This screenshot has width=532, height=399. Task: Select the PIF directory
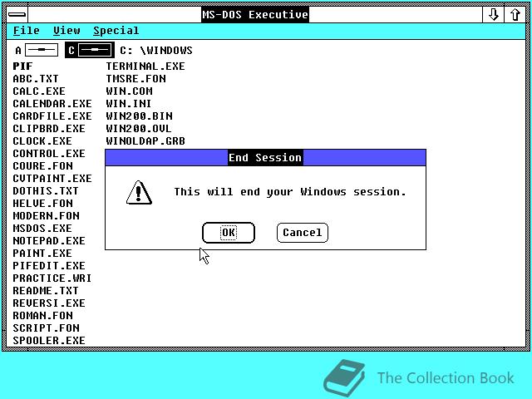click(x=22, y=66)
